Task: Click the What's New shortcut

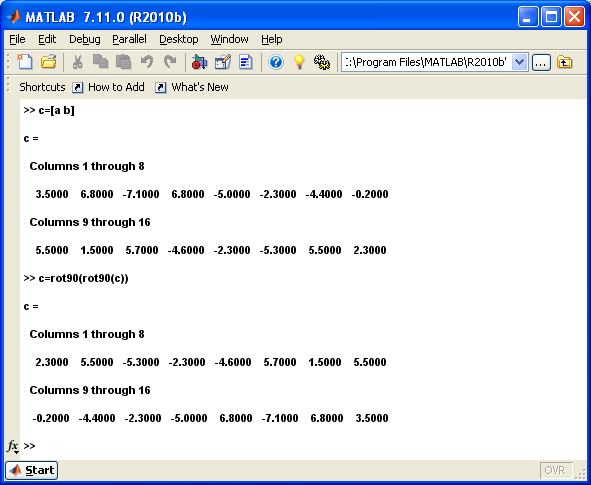Action: 192,87
